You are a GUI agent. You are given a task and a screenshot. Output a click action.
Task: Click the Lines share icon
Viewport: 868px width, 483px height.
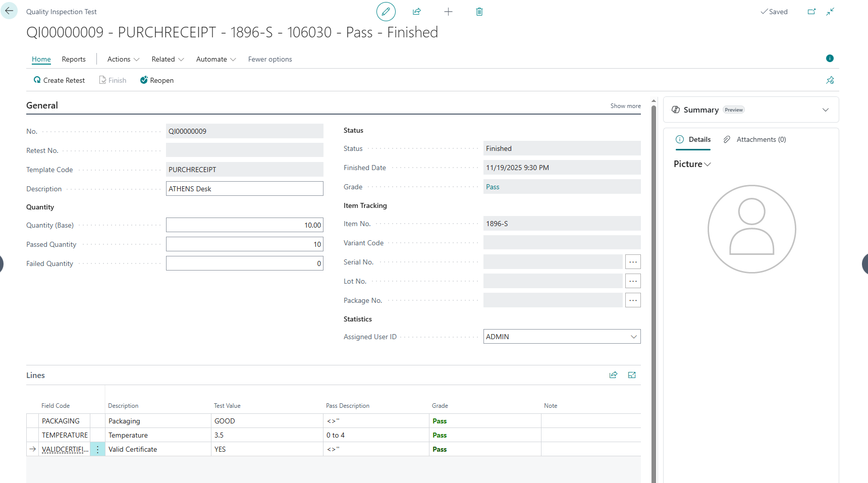point(613,375)
